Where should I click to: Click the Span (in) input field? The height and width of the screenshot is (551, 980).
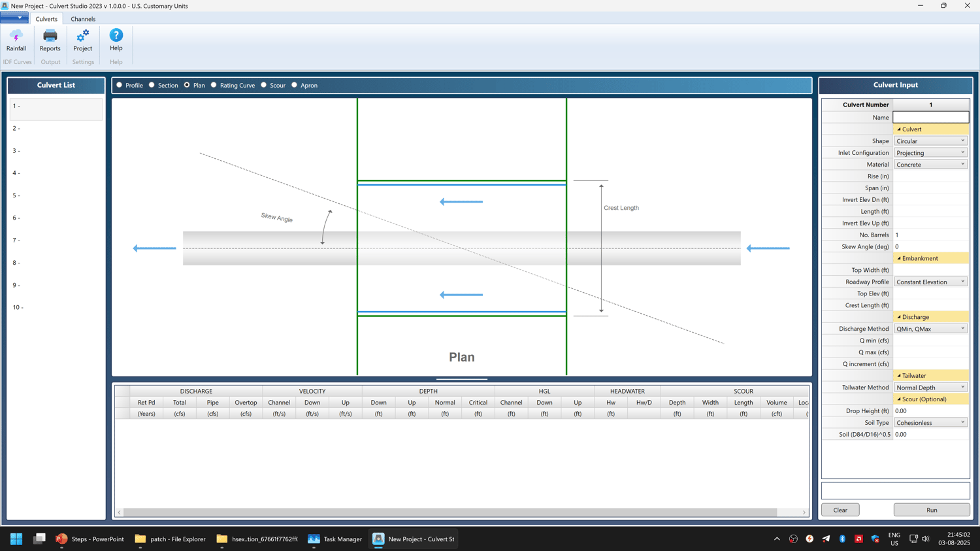(931, 188)
